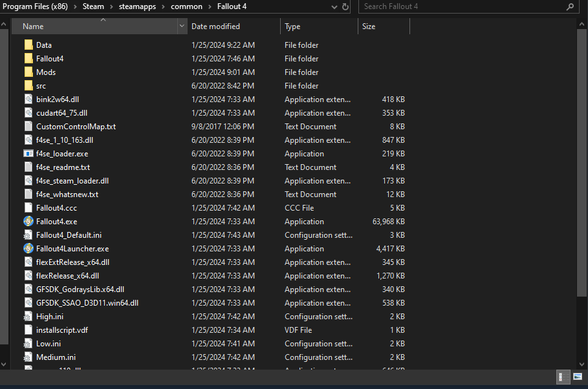The image size is (588, 389).
Task: Select the f4se_loader.exe file name
Action: 62,154
